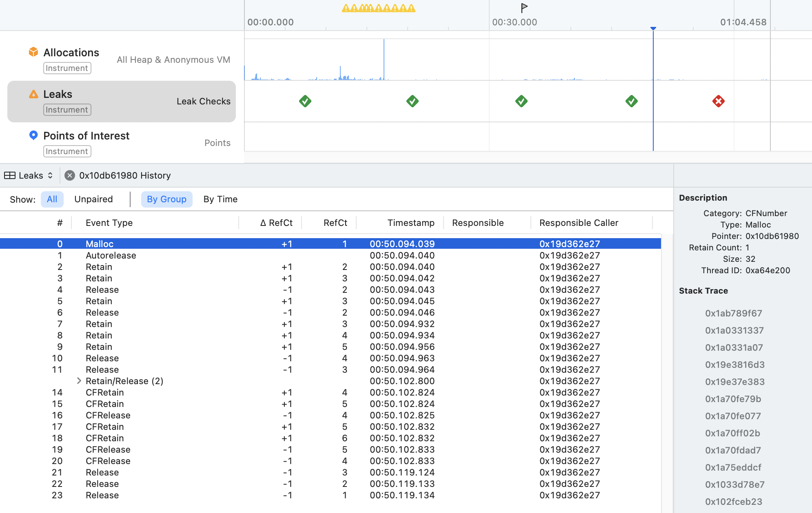Click the Points of Interest pin icon
The image size is (812, 513).
click(x=33, y=135)
